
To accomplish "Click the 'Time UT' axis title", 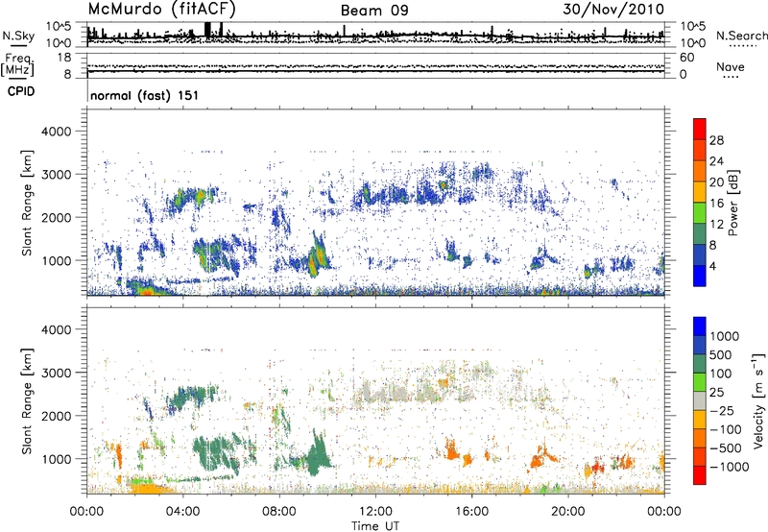I will [x=375, y=526].
